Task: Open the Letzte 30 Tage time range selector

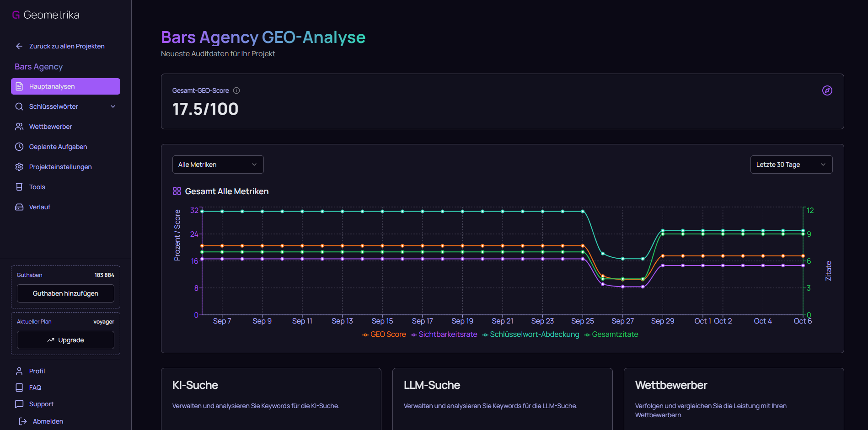Action: (x=791, y=165)
